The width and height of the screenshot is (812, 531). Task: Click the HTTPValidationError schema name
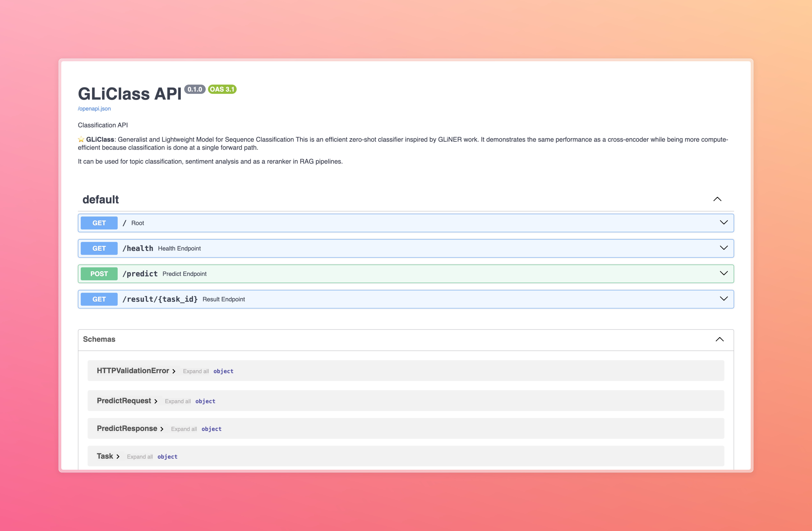click(133, 371)
